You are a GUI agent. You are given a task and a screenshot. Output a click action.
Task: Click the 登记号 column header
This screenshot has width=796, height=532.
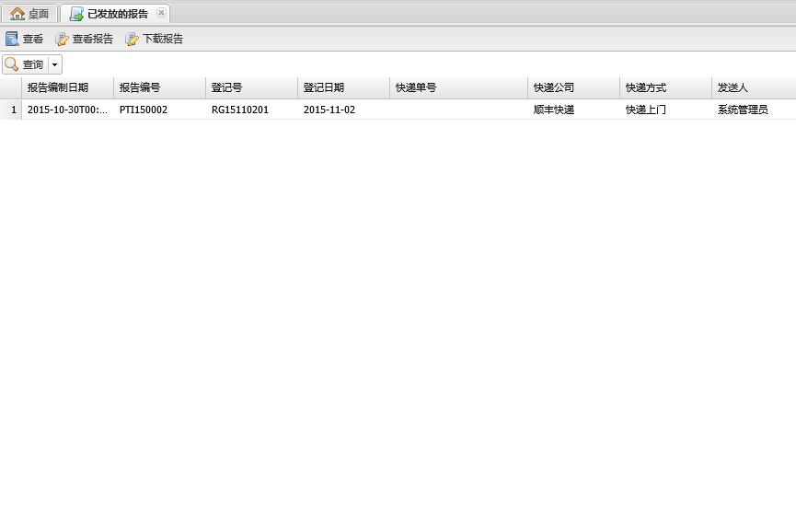(227, 87)
